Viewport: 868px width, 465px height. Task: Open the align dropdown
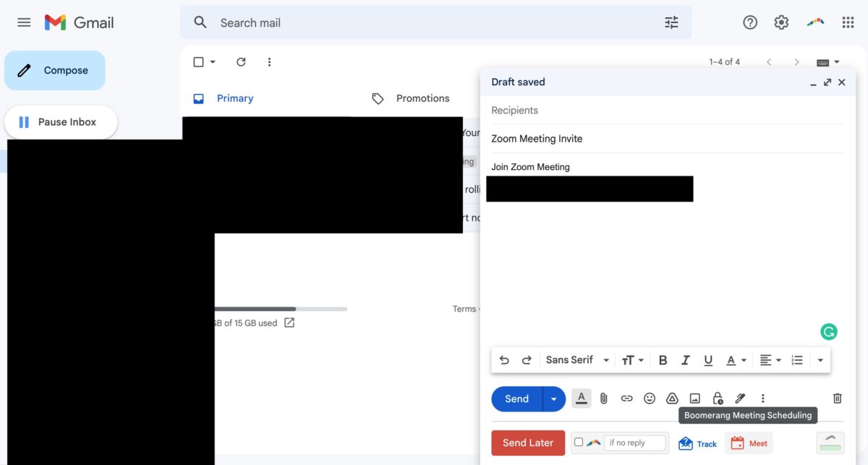coord(770,360)
